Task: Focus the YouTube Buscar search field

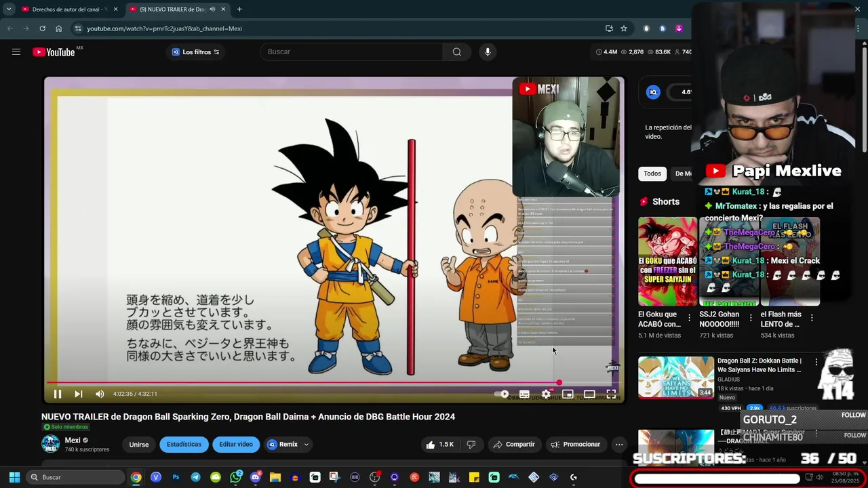Action: pos(353,52)
